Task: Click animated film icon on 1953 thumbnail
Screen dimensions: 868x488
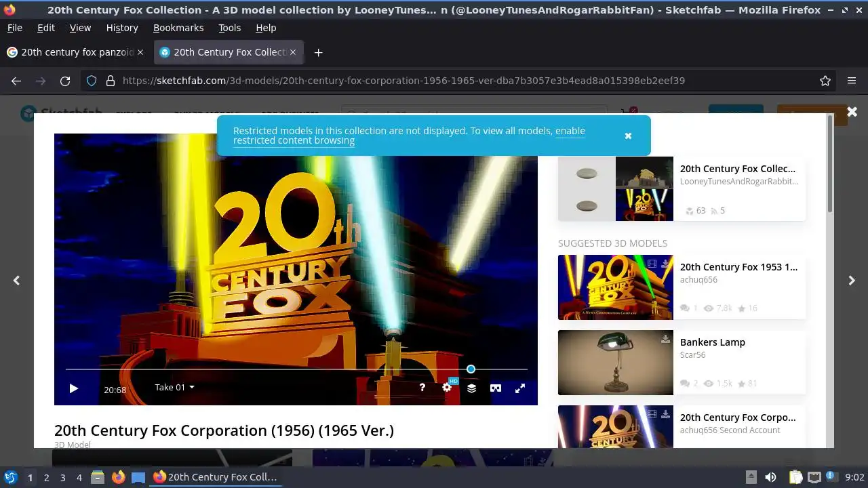Action: pyautogui.click(x=652, y=263)
